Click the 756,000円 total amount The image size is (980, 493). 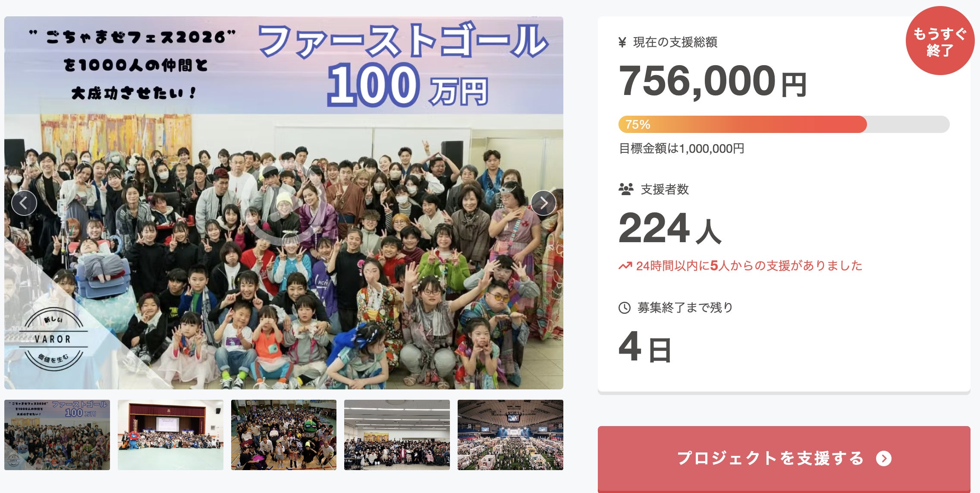tap(713, 81)
